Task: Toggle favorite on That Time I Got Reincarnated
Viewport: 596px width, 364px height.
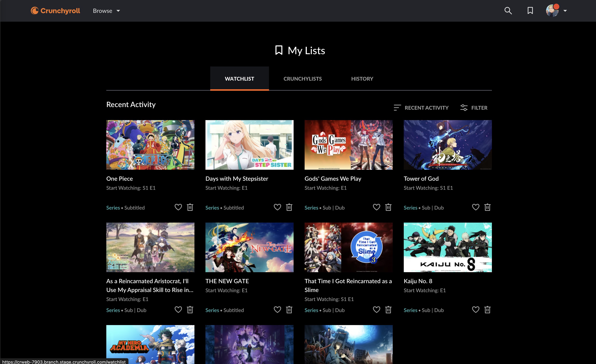Action: (x=376, y=310)
